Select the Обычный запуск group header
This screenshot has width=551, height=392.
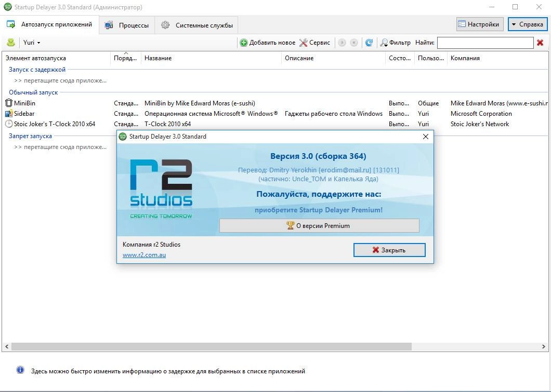point(33,92)
